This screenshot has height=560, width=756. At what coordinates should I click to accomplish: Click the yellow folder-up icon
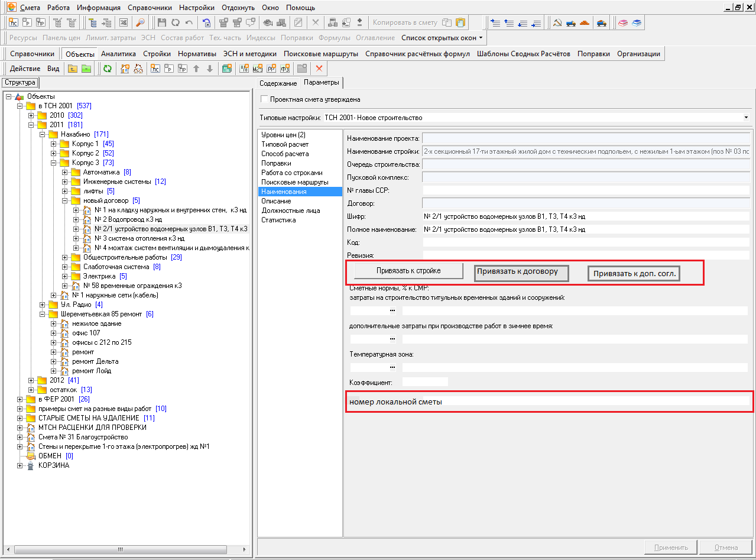pyautogui.click(x=73, y=69)
